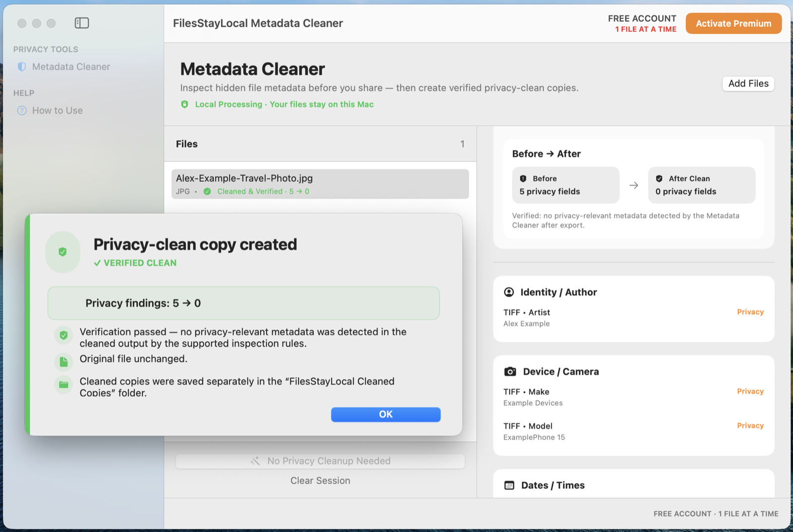Click the ExamplePhone 15 model value

pos(534,437)
